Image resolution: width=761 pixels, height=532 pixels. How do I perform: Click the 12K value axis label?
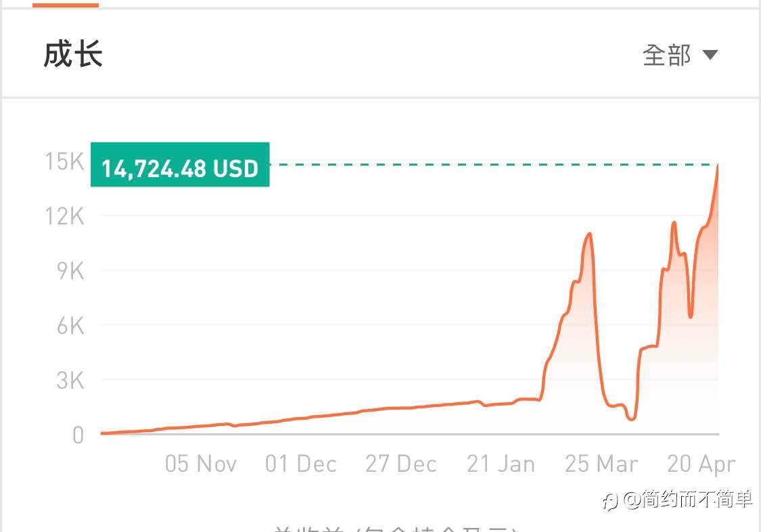point(70,216)
